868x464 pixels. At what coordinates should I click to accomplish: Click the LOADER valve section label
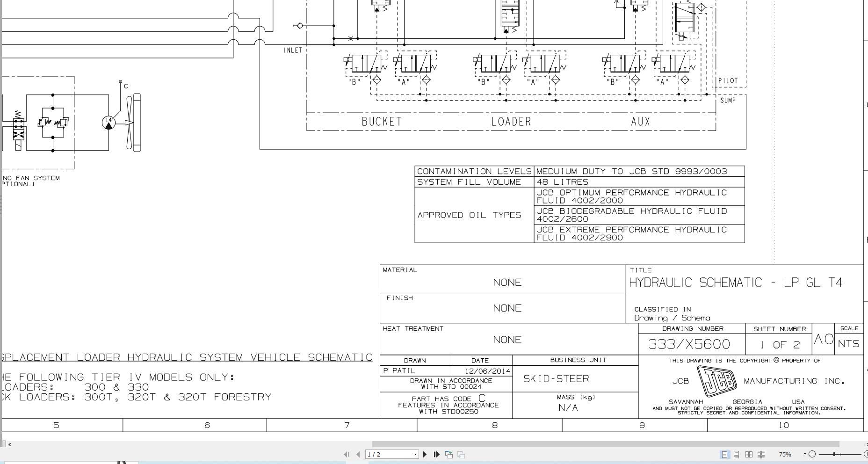point(511,122)
